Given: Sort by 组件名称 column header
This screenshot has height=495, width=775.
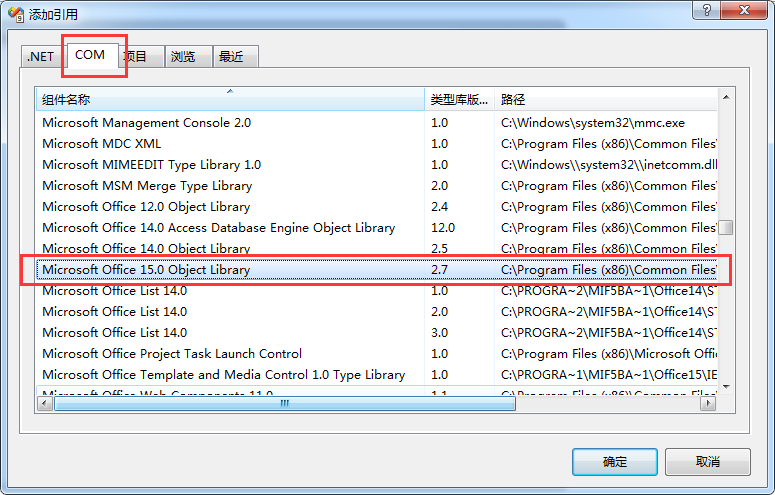Looking at the screenshot, I should pos(230,99).
